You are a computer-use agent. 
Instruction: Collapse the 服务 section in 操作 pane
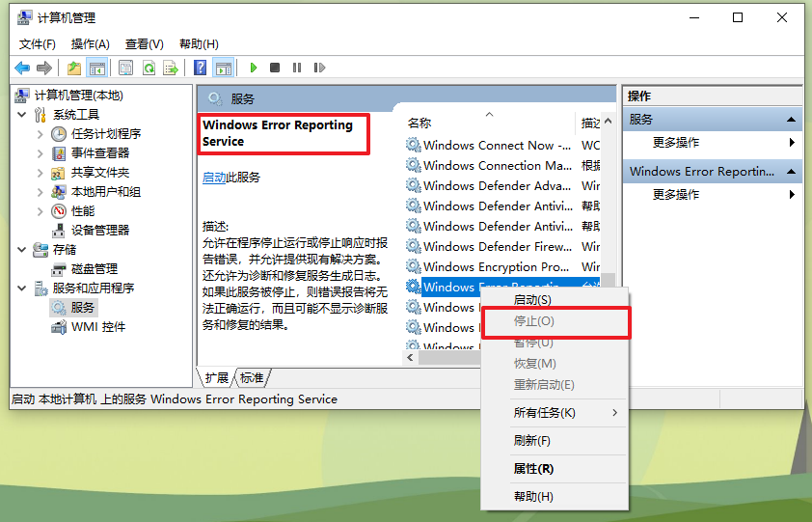(x=792, y=120)
